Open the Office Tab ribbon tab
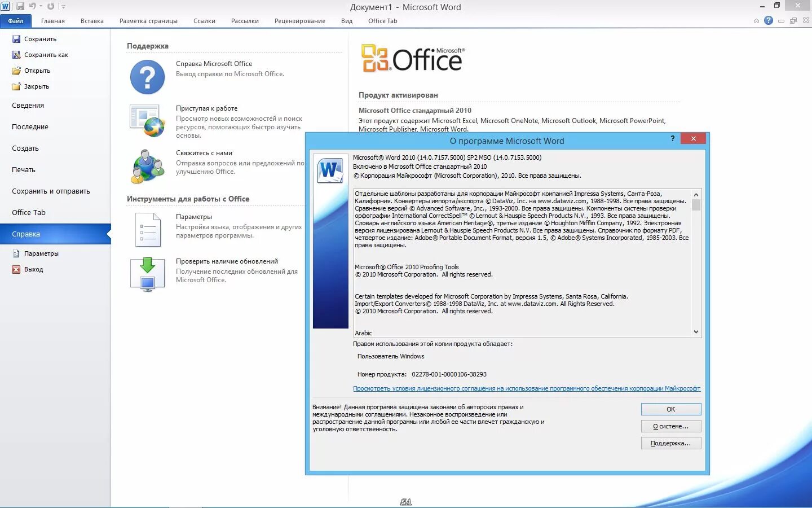The width and height of the screenshot is (812, 508). pos(382,21)
